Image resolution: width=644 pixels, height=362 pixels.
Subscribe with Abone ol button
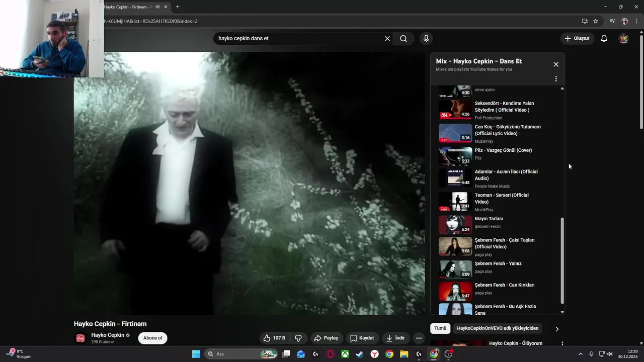(153, 338)
